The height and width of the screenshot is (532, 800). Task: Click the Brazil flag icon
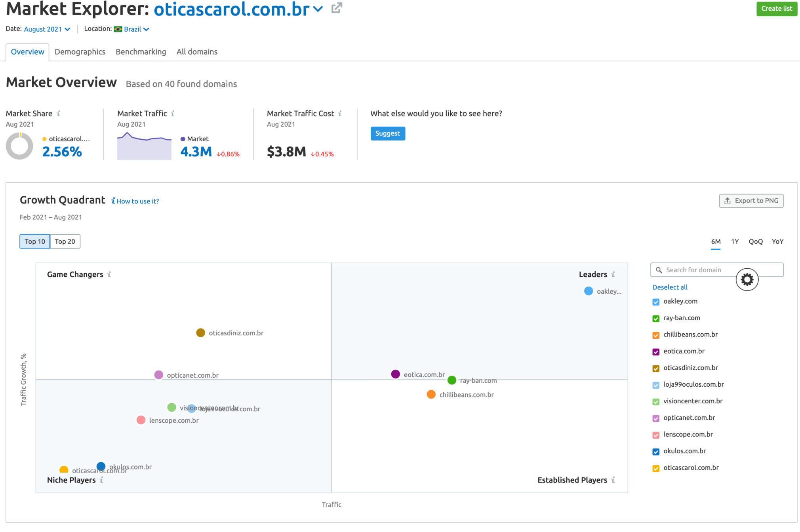[118, 29]
